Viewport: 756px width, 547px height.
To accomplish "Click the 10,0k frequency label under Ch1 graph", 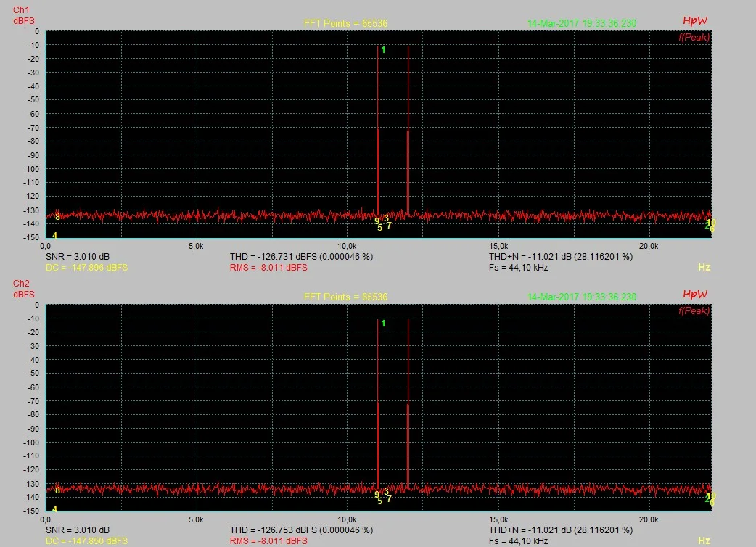I will pos(347,246).
